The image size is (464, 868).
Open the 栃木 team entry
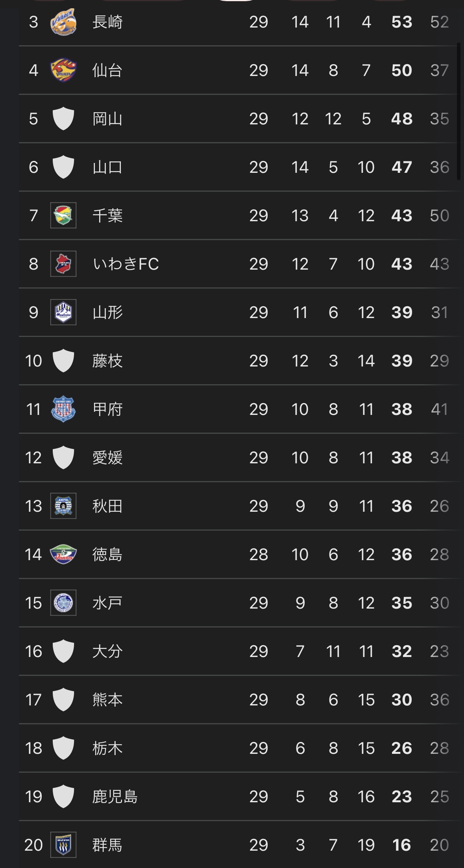tap(239, 748)
